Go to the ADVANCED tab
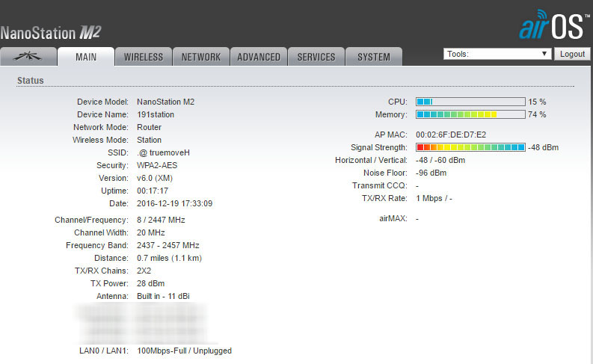Image resolution: width=593 pixels, height=364 pixels. click(x=259, y=57)
